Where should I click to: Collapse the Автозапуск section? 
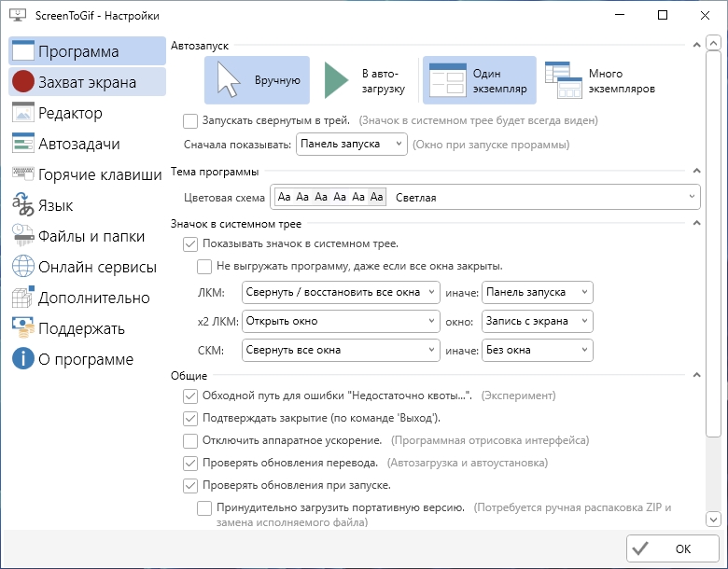(696, 45)
